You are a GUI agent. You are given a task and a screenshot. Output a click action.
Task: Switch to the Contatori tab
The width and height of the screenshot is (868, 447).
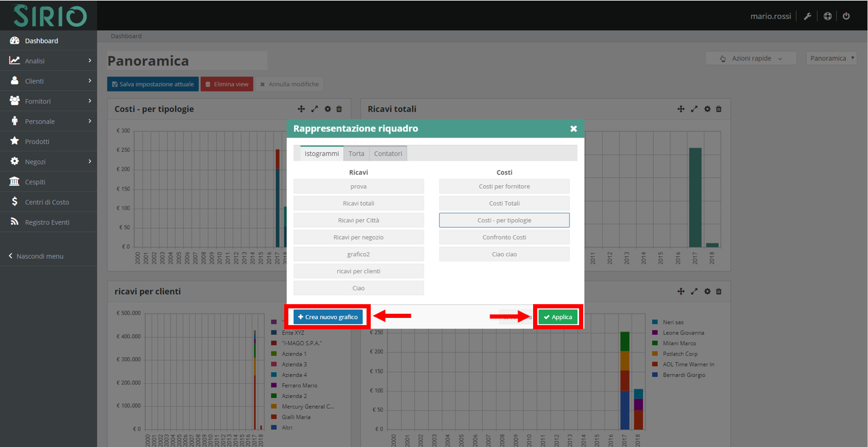[387, 153]
